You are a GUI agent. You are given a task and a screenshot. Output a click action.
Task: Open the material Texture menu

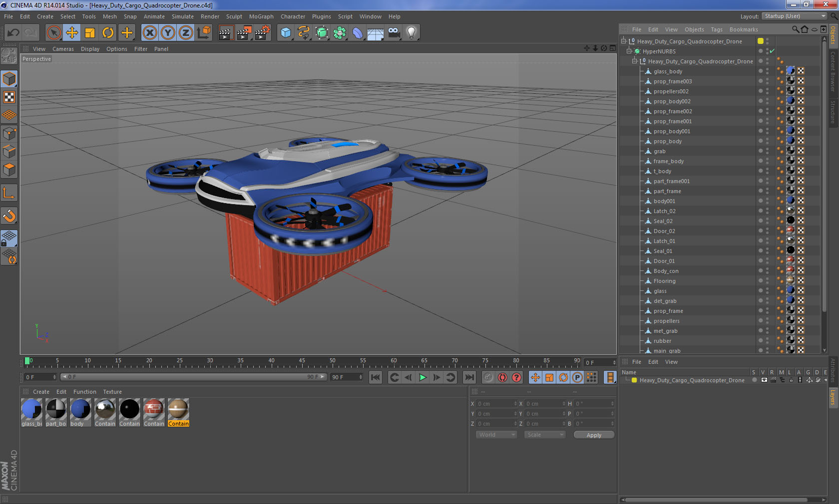click(x=112, y=392)
